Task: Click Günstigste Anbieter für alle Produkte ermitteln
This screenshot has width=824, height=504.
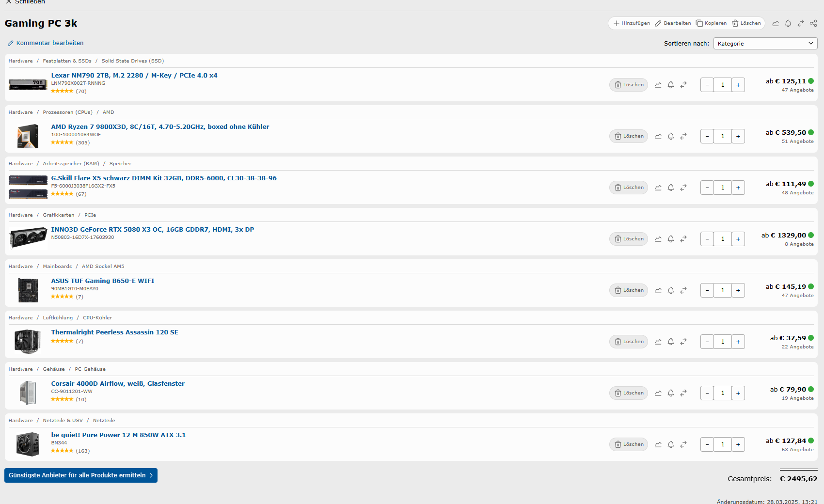Action: pyautogui.click(x=81, y=475)
